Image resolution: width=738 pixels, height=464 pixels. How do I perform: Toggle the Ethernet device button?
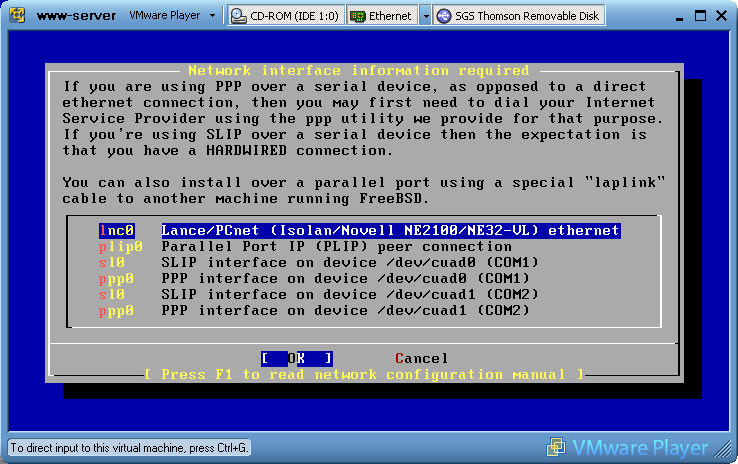382,16
